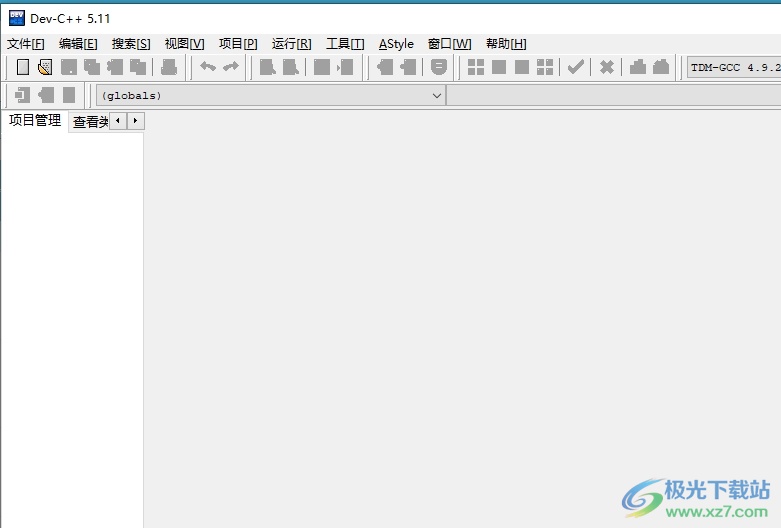Click the Replace toolbar icon
This screenshot has width=781, height=528.
click(290, 67)
